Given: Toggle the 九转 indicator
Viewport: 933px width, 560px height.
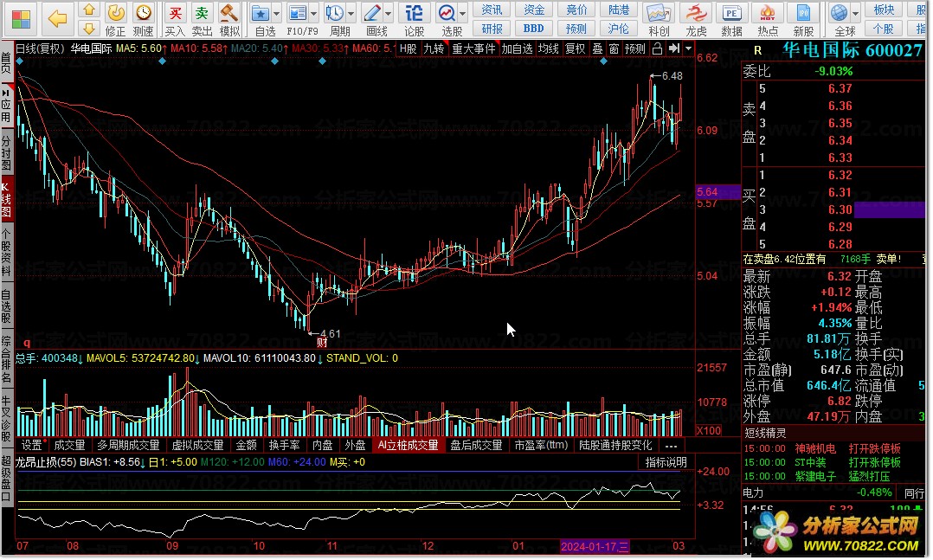Looking at the screenshot, I should tap(434, 48).
